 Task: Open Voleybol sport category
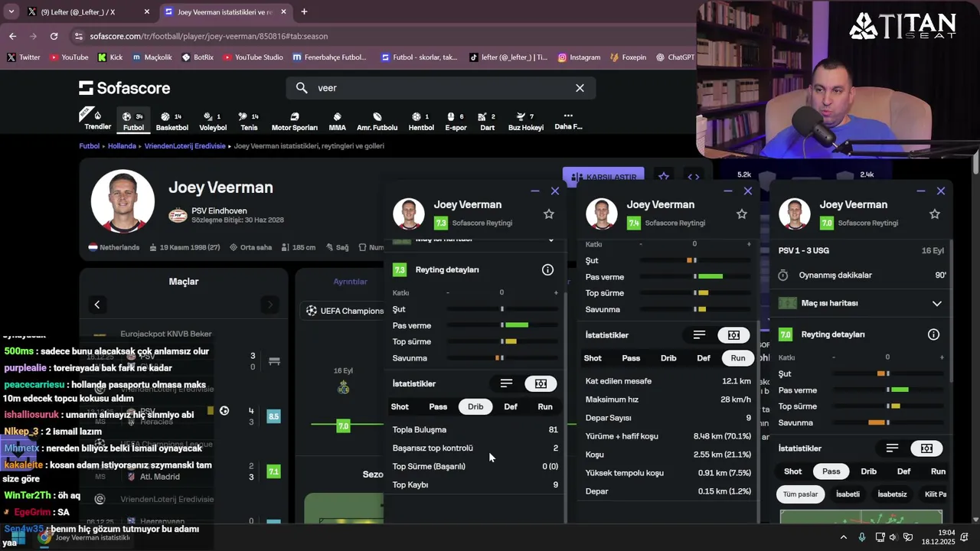click(213, 122)
